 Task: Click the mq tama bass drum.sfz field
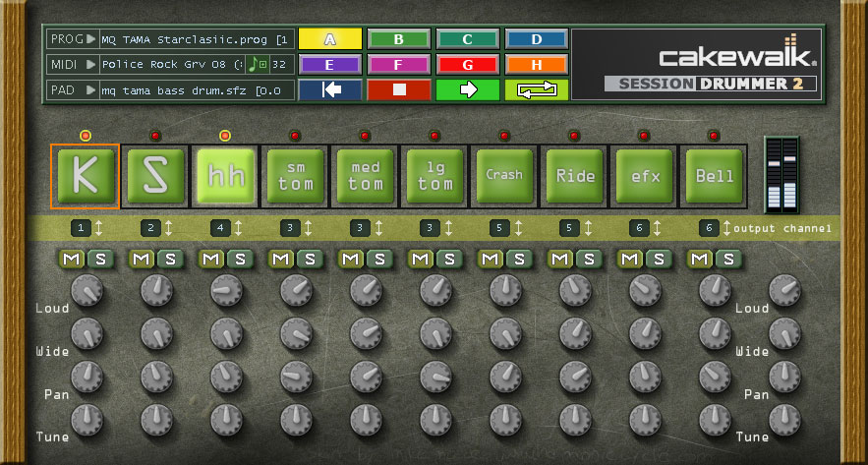(197, 90)
